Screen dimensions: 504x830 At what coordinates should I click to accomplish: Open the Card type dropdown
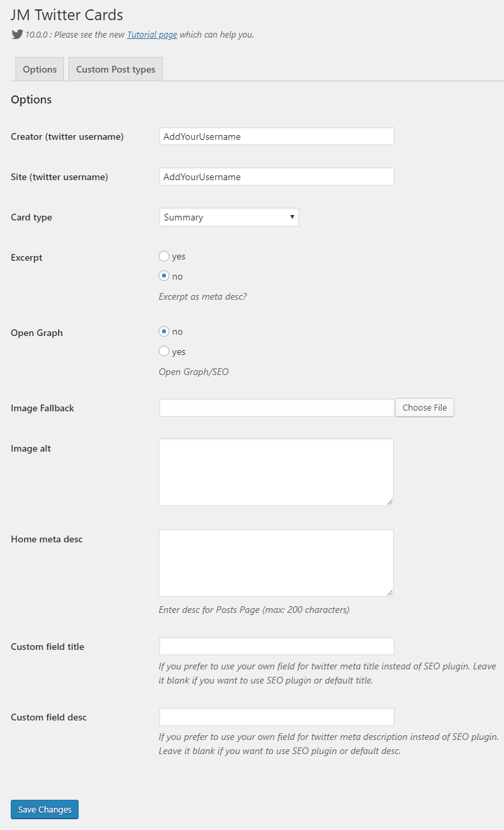click(x=229, y=217)
